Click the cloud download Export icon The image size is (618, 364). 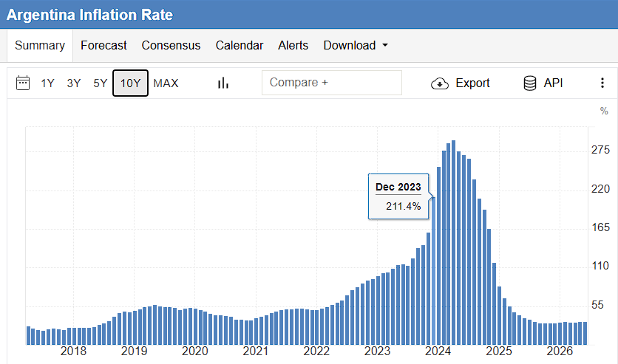point(440,83)
